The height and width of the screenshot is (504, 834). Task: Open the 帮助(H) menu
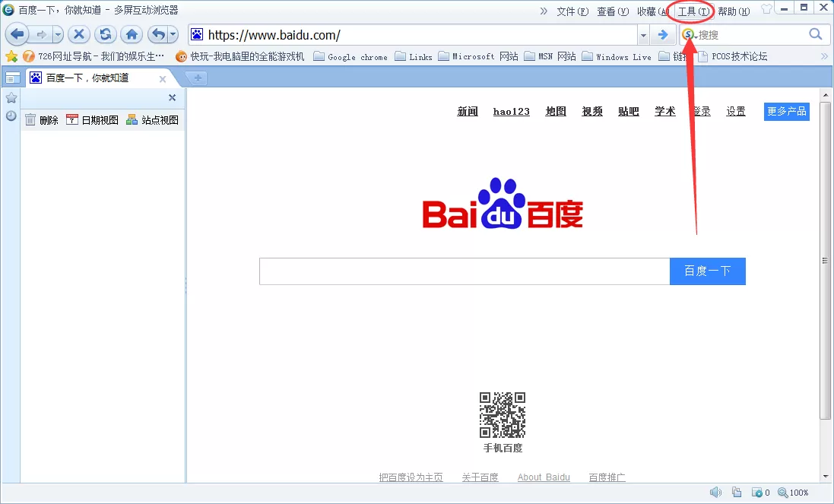[x=734, y=11]
